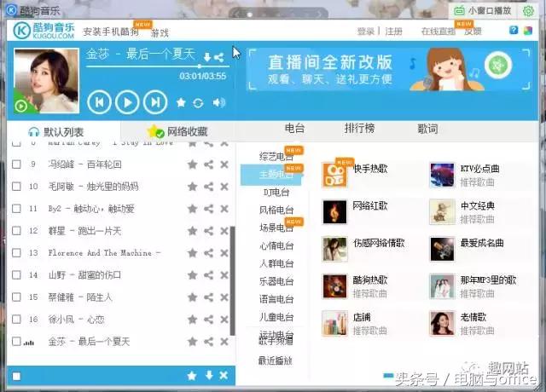
Task: Select 心情电台 category
Action: coord(276,246)
